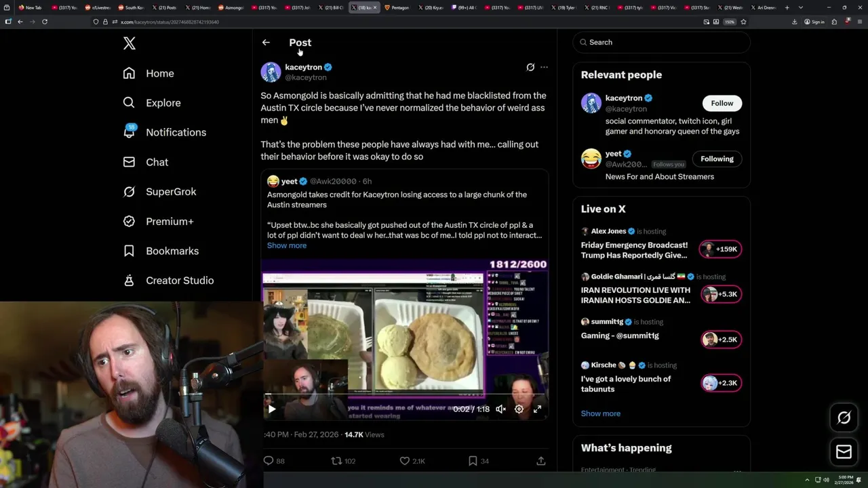
Task: Open Bookmarks from the sidebar
Action: point(161,251)
